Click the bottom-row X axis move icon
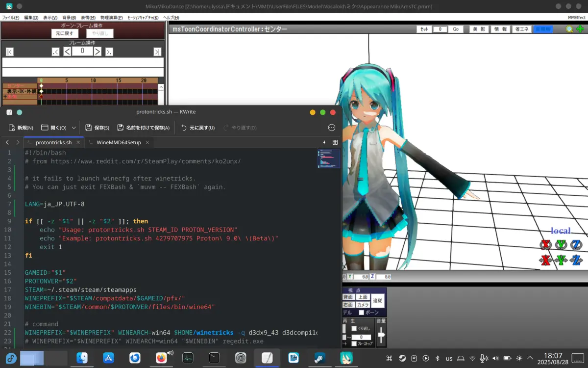Image resolution: width=588 pixels, height=368 pixels. (545, 260)
